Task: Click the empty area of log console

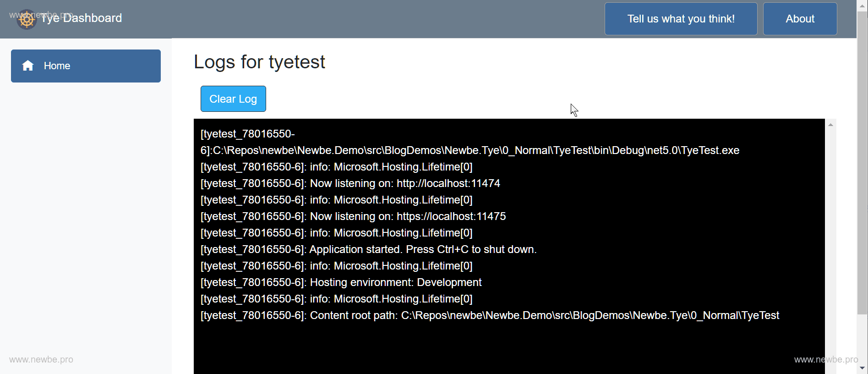Action: (504, 348)
